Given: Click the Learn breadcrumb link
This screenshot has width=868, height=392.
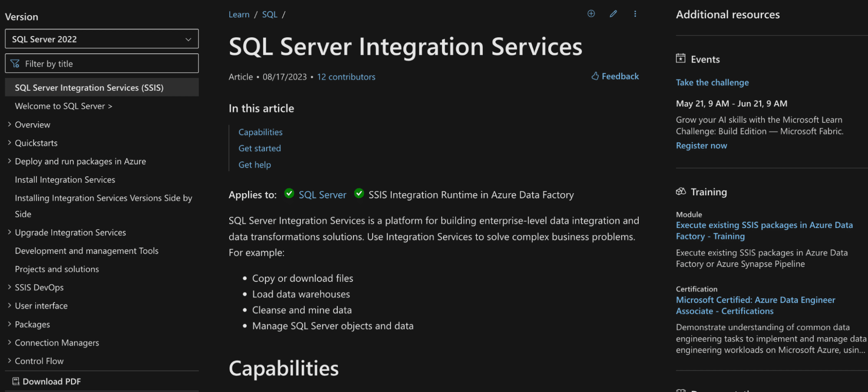Looking at the screenshot, I should pos(239,14).
